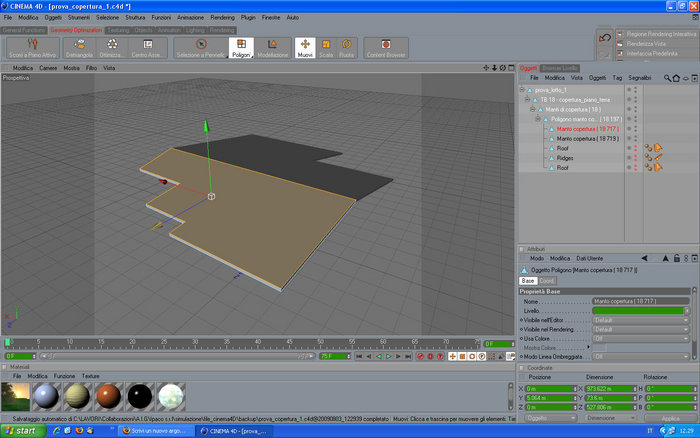Activate the Scala scale tool
Screen dimensions: 700x438
(326, 48)
